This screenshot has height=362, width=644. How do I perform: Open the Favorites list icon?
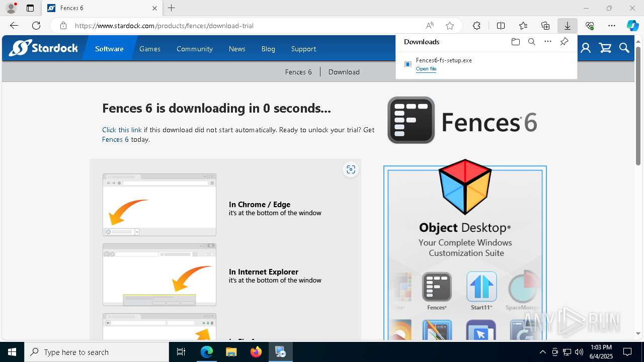[x=523, y=26]
